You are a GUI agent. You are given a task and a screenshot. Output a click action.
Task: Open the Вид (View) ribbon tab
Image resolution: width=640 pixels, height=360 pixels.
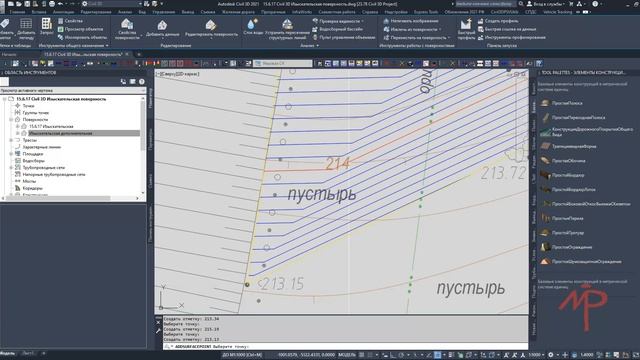(142, 12)
